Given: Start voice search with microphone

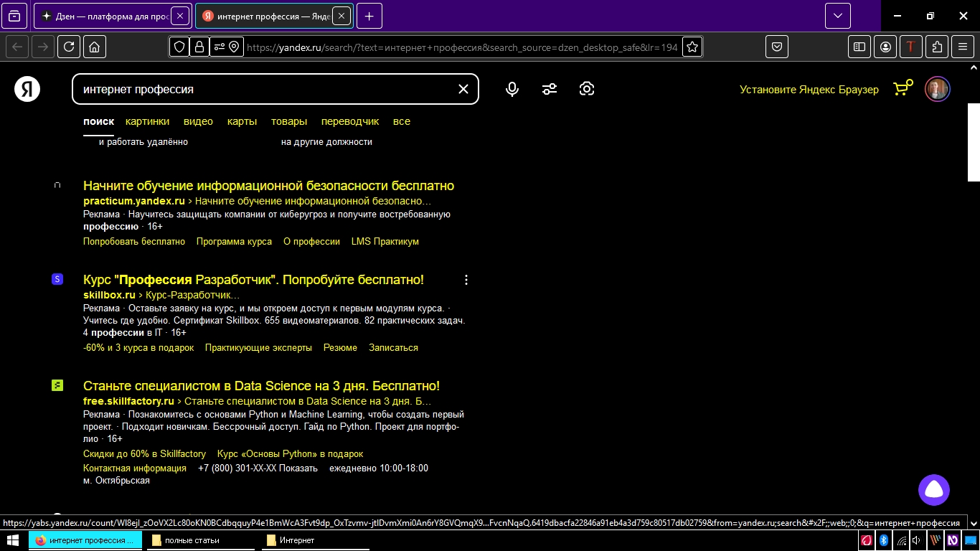Looking at the screenshot, I should 512,89.
